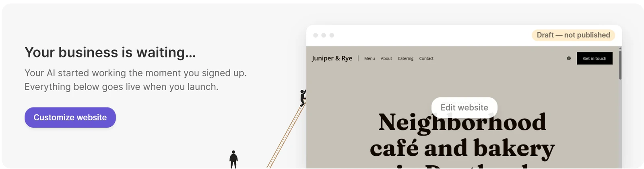Click the Juniper & Rye site logo
Viewport: 644px width, 169px height.
pyautogui.click(x=332, y=58)
